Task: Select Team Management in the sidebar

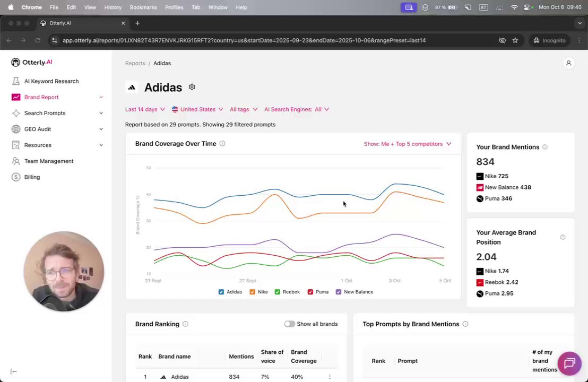Action: 49,161
